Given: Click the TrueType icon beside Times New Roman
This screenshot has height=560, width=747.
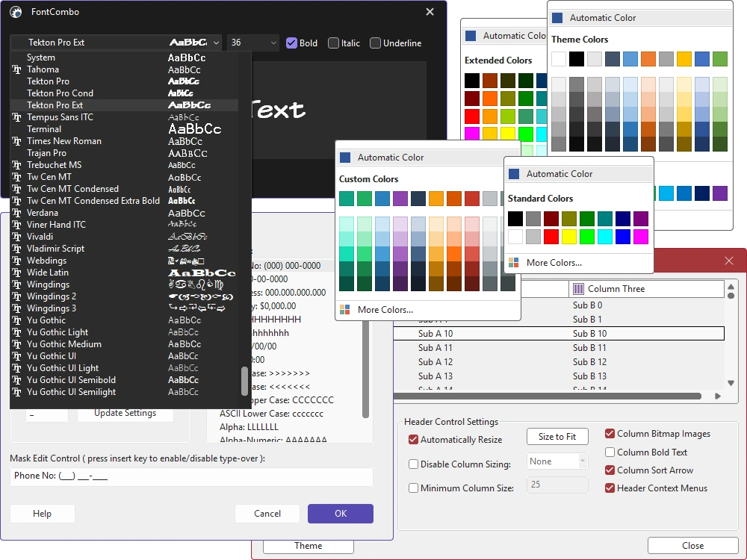Looking at the screenshot, I should 16,141.
